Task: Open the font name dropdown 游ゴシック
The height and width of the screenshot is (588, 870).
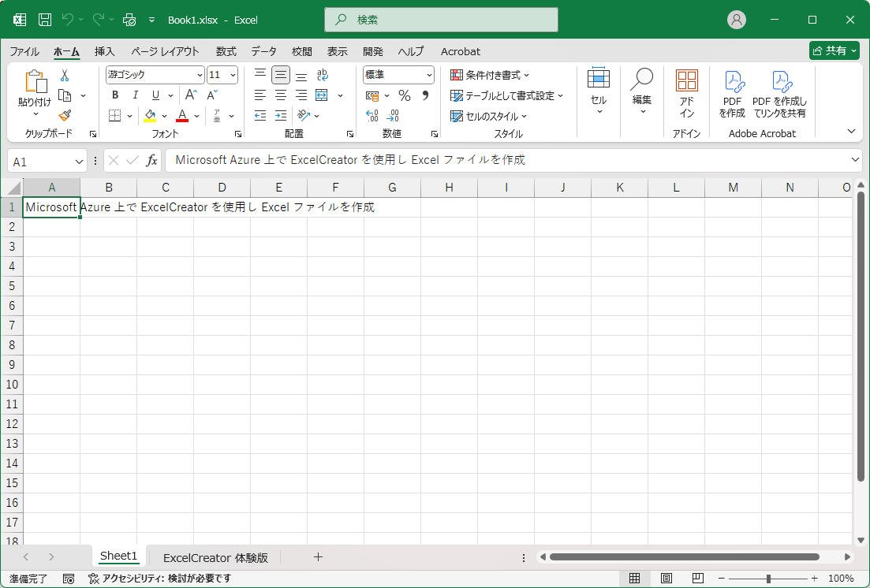Action: click(200, 75)
